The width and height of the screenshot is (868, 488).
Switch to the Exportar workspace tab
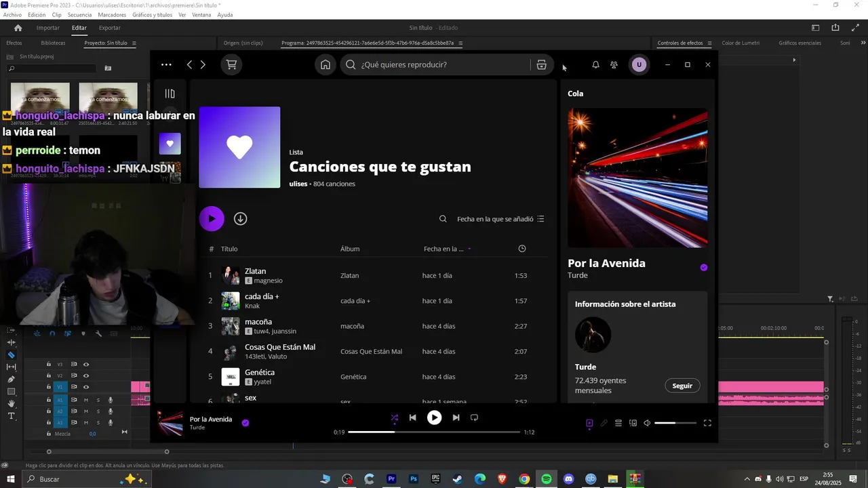[110, 28]
